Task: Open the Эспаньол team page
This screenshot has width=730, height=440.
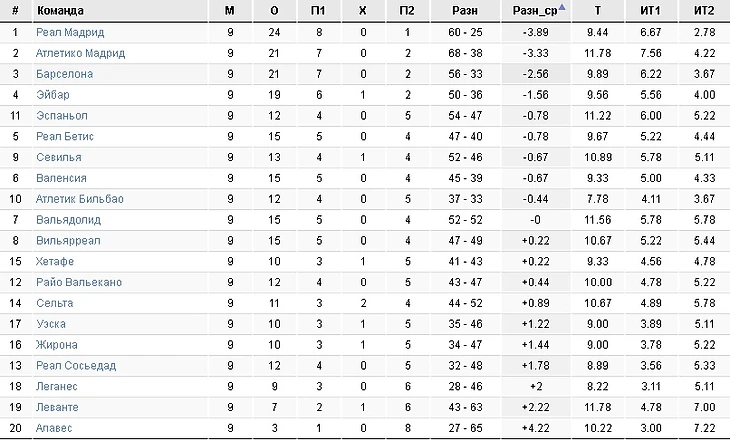Action: click(62, 116)
